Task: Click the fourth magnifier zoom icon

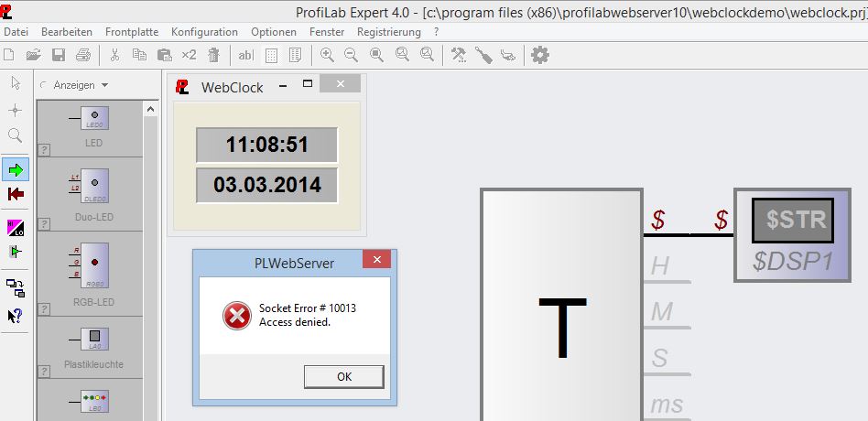Action: [403, 55]
